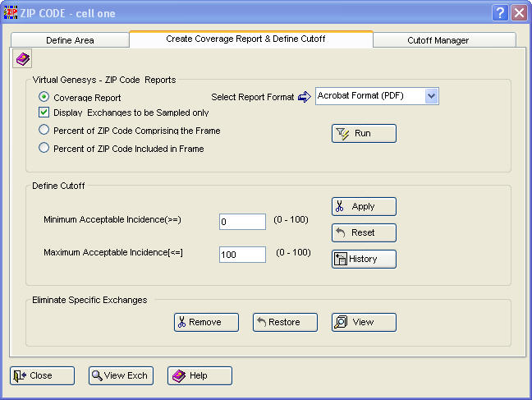Choose Percent of ZIP Code Comprising the Frame
Viewport: 532px width, 400px height.
coord(44,130)
